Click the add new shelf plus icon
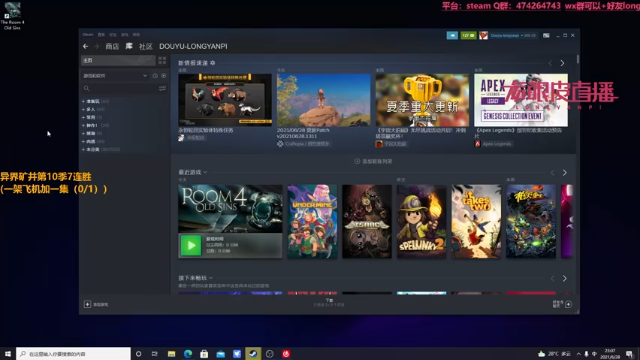Image resolution: width=640 pixels, height=360 pixels. (357, 161)
